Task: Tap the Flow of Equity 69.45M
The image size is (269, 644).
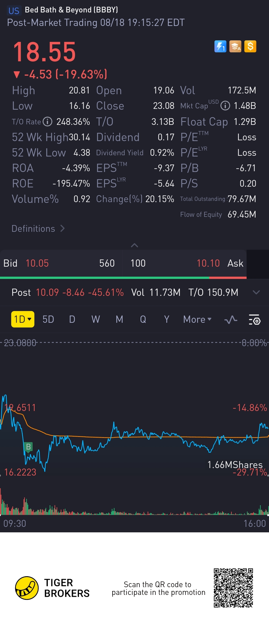Action: pyautogui.click(x=242, y=214)
